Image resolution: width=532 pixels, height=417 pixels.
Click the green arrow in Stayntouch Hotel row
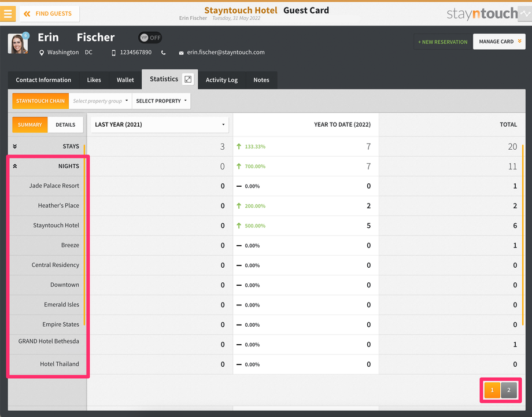[x=239, y=226]
